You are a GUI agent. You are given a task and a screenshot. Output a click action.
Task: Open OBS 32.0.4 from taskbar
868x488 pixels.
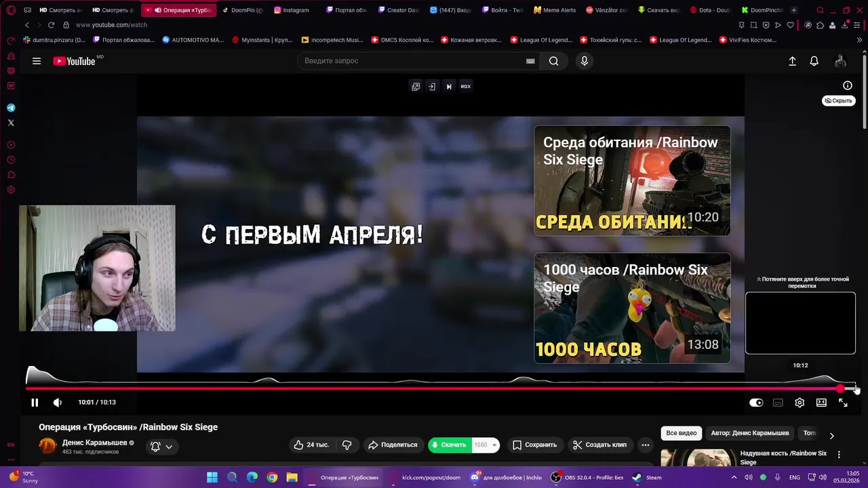tap(587, 477)
